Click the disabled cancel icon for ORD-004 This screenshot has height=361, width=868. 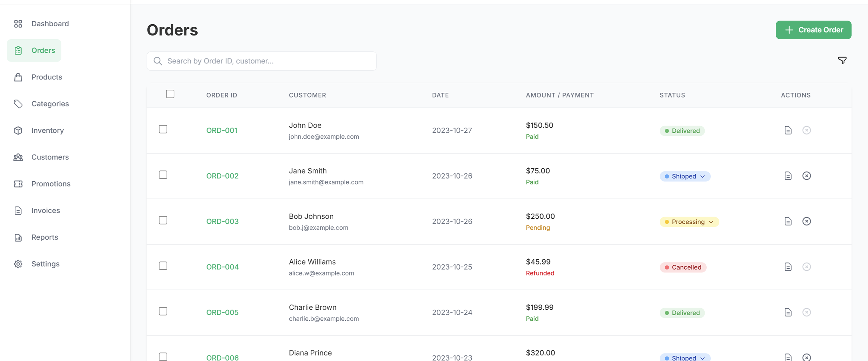pos(806,267)
